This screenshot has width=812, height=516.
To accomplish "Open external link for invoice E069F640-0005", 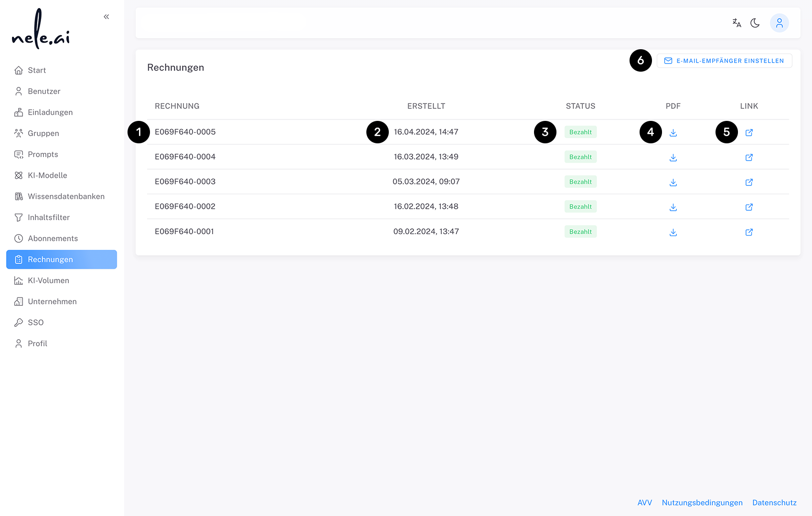I will (x=749, y=132).
